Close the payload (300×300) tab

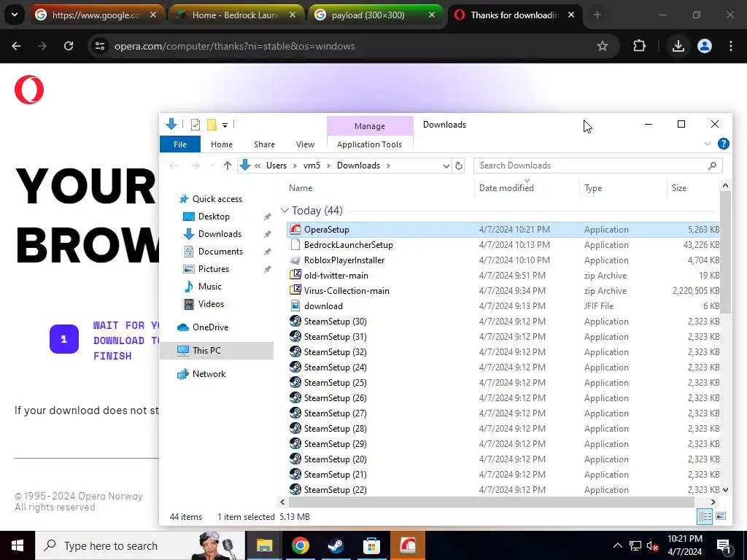[x=431, y=15]
